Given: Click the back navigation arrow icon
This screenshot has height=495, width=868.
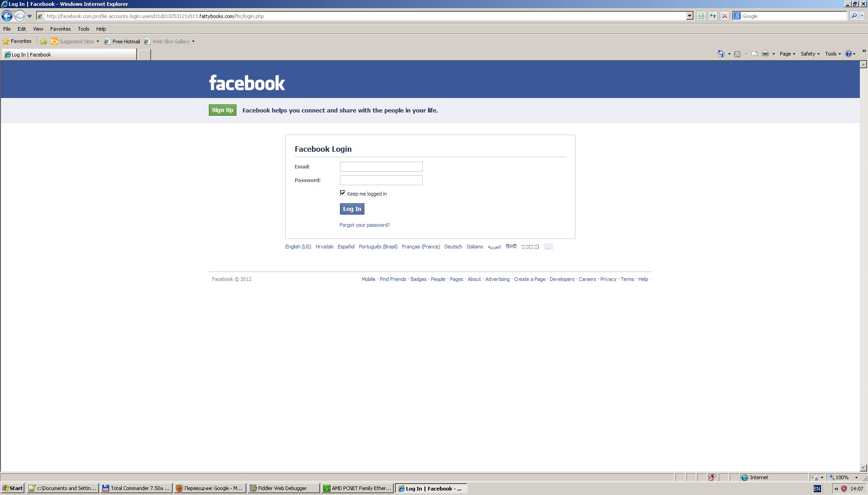Looking at the screenshot, I should pos(8,16).
